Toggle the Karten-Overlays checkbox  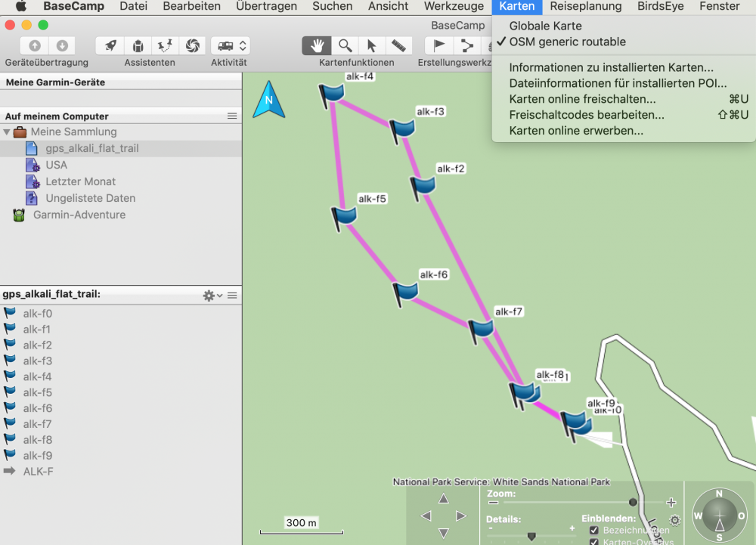(594, 542)
